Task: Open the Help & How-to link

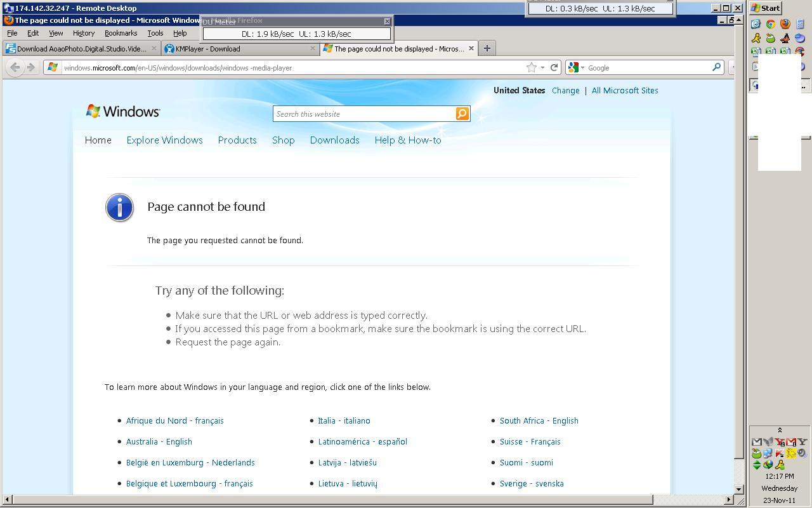Action: pyautogui.click(x=408, y=140)
